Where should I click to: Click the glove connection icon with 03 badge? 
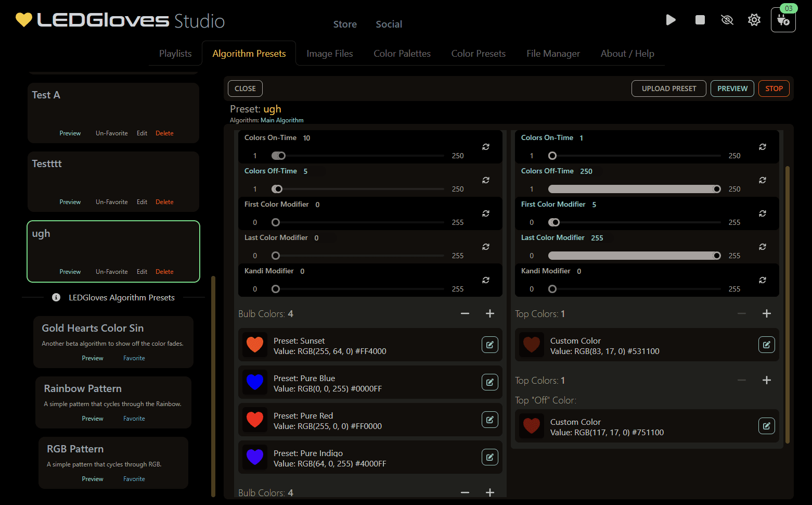[x=783, y=20]
